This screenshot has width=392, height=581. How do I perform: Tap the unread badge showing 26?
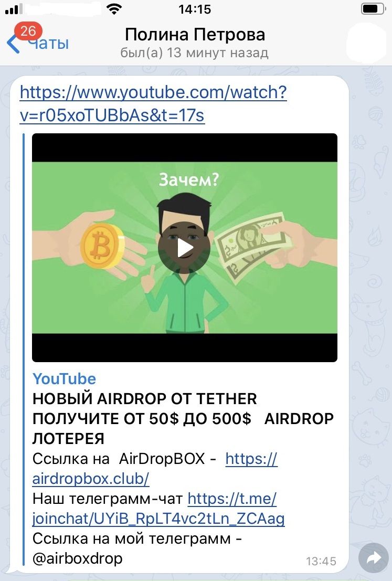pos(28,31)
